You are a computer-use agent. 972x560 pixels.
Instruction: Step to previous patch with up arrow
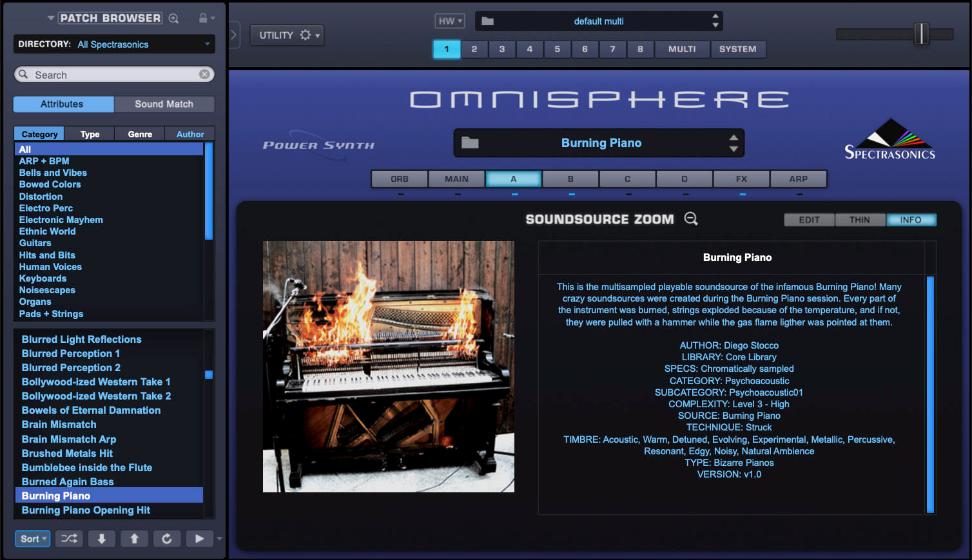134,539
